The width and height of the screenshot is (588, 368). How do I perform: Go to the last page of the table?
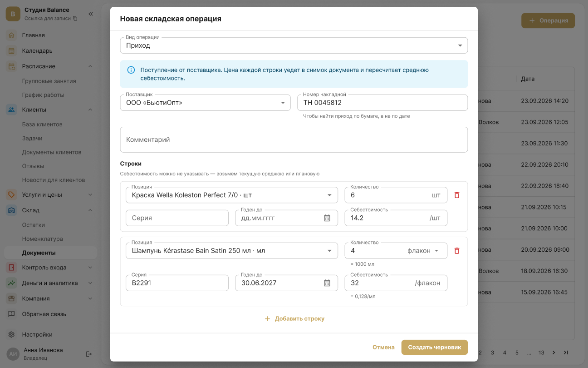click(x=566, y=353)
